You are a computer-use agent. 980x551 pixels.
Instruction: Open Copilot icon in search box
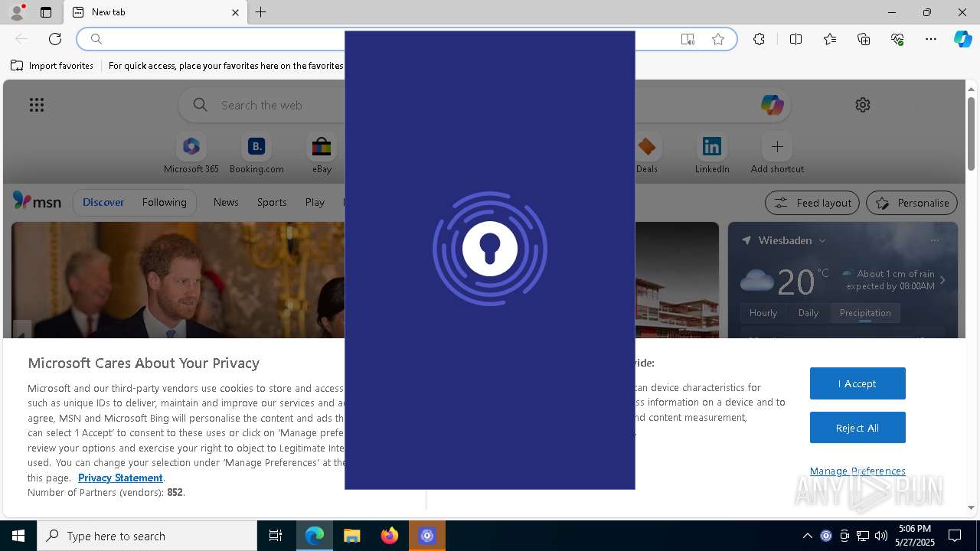(772, 105)
